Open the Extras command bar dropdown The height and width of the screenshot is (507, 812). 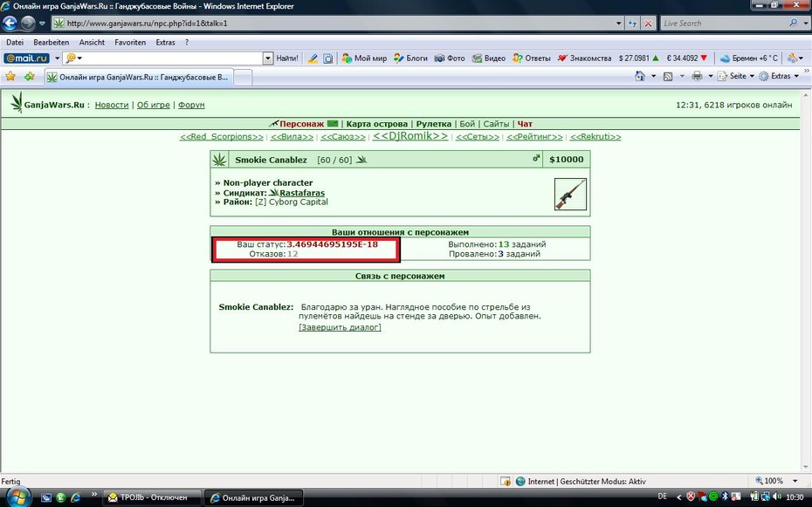[x=779, y=77]
